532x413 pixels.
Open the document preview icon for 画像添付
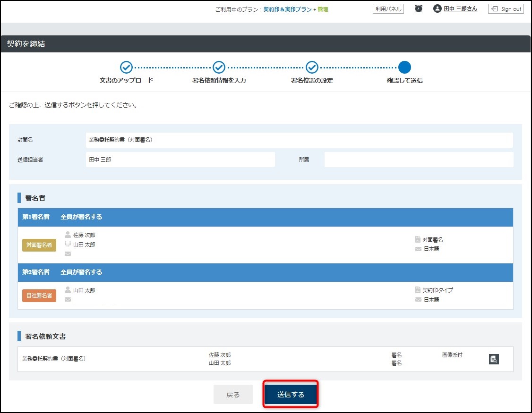point(494,359)
